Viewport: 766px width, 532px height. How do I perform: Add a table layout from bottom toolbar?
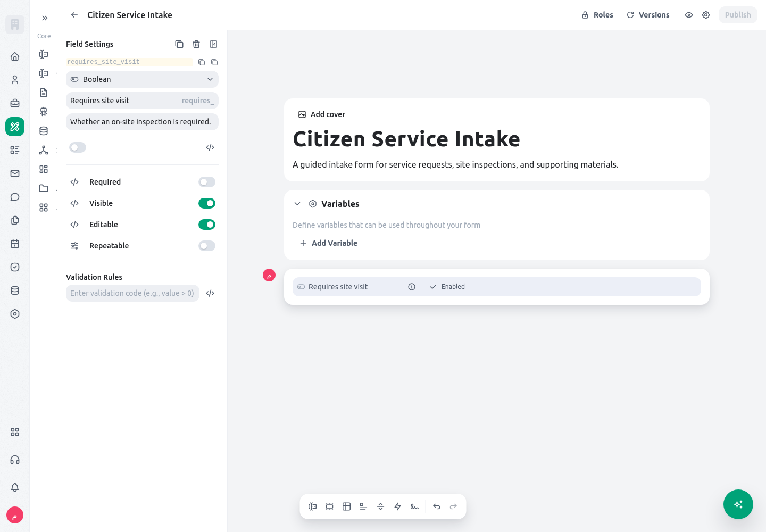(347, 506)
